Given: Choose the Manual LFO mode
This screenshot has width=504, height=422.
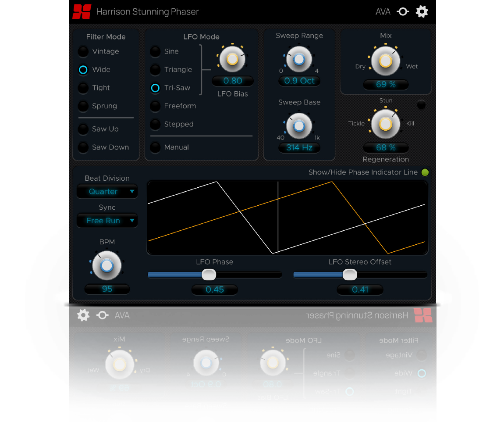Looking at the screenshot, I should [x=155, y=147].
